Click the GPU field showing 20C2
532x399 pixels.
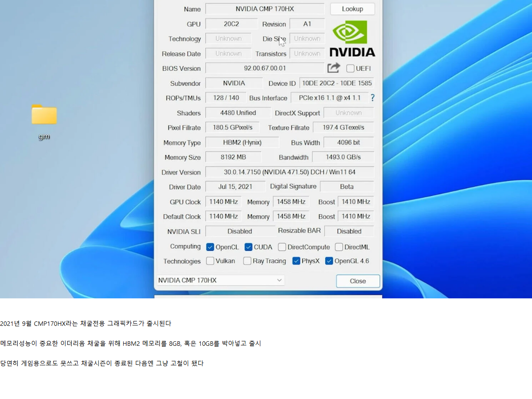point(231,24)
